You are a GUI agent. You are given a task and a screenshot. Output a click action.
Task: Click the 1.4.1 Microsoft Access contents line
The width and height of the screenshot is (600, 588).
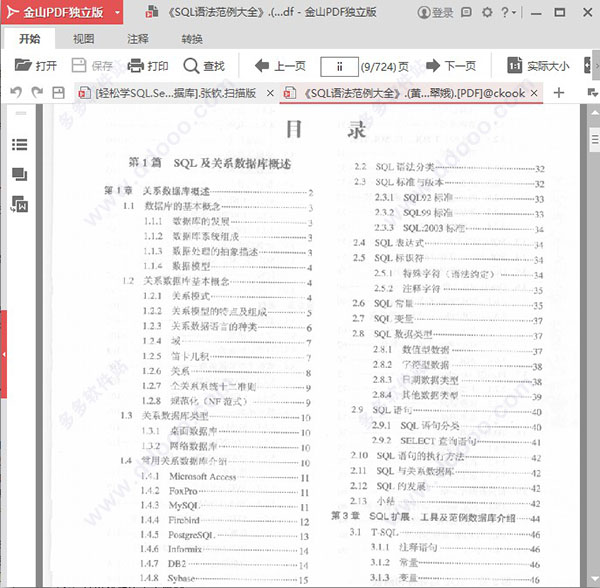click(224, 476)
